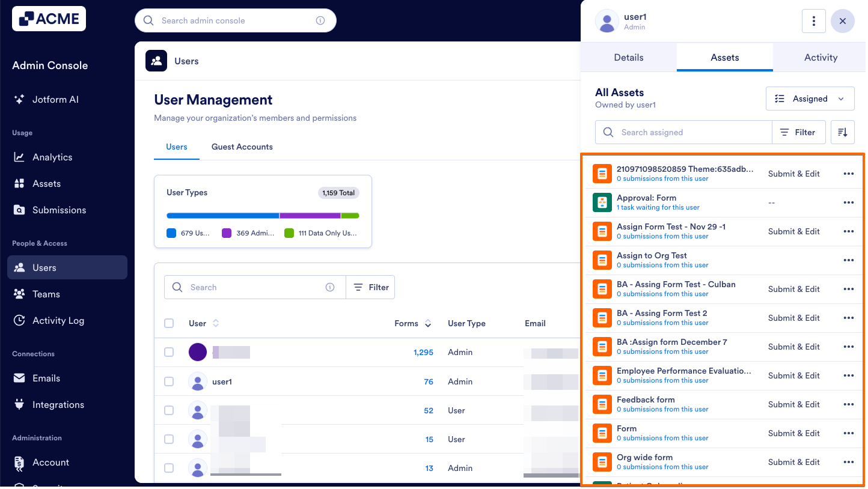Click the User Types distribution bar

[263, 215]
